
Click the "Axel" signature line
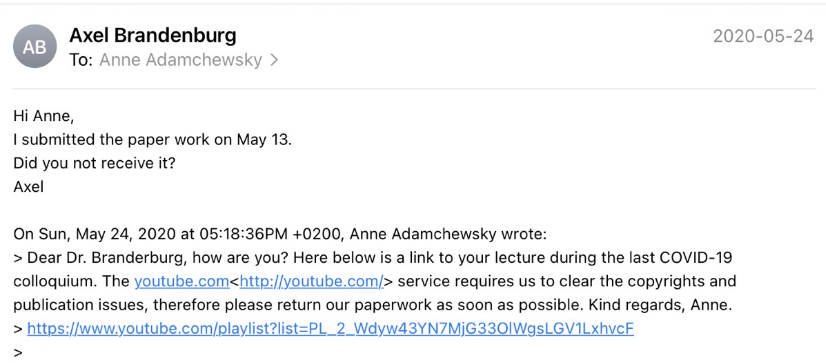28,187
